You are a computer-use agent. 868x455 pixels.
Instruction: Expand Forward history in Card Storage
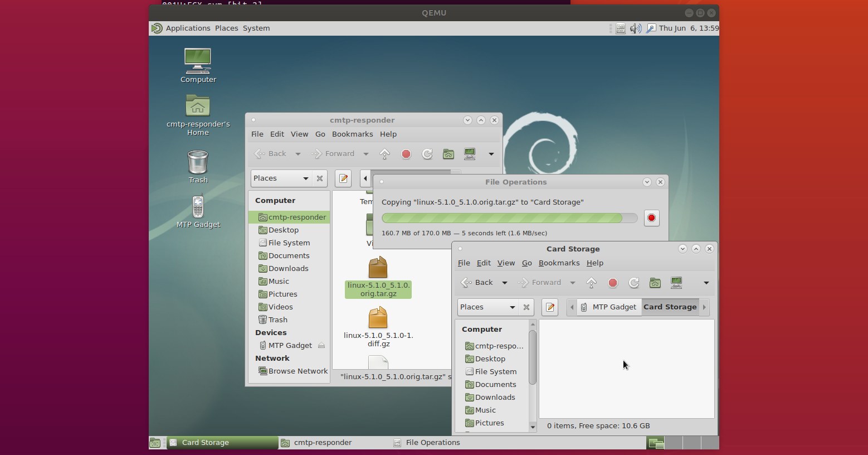coord(573,283)
